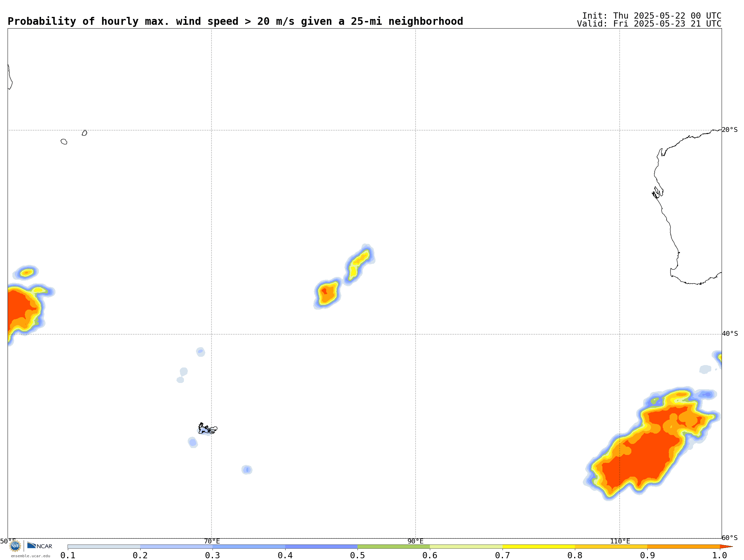Click the 0.5–0.6 green colorbar segment
Screen dimensions: 744x560
(x=394, y=547)
